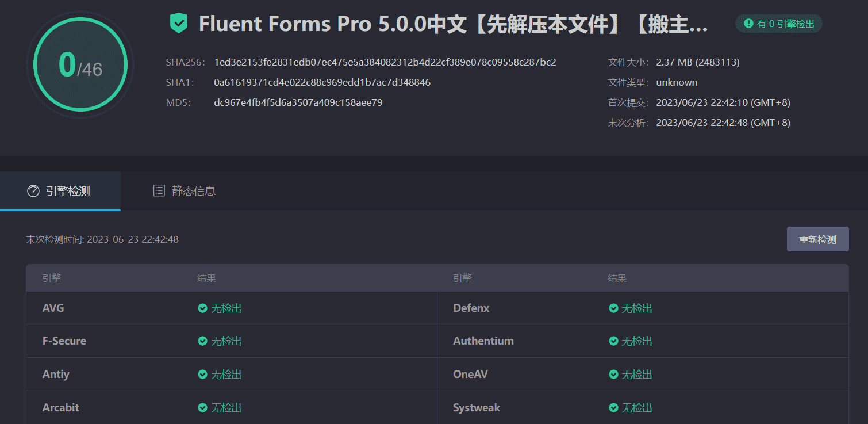Click the '有 0 引擎检出' status badge
Screen dimensions: 868x424
[x=779, y=24]
